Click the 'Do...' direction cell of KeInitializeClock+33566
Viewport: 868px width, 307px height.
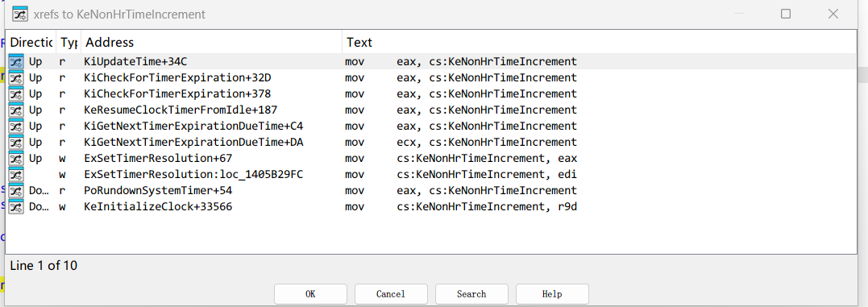39,207
